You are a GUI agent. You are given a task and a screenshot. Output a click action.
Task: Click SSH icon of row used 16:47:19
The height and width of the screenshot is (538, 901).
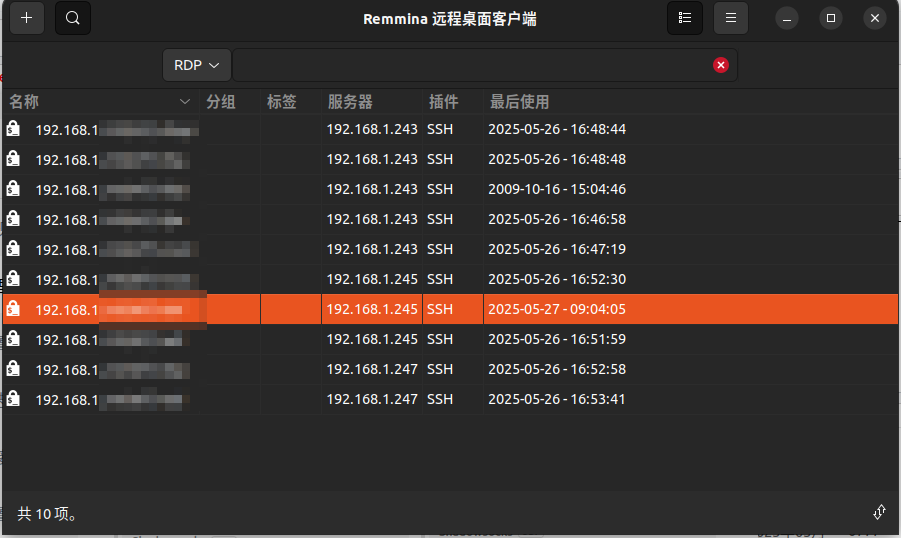point(13,248)
